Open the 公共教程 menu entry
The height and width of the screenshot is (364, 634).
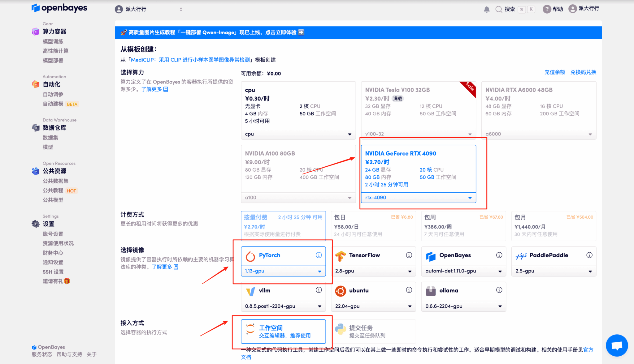(53, 191)
